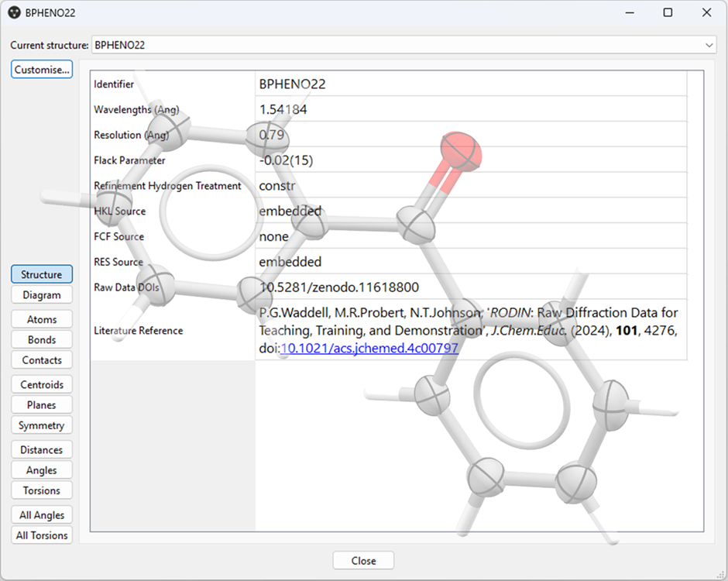This screenshot has width=728, height=581.
Task: Open the Current structure dropdown
Action: tap(403, 46)
